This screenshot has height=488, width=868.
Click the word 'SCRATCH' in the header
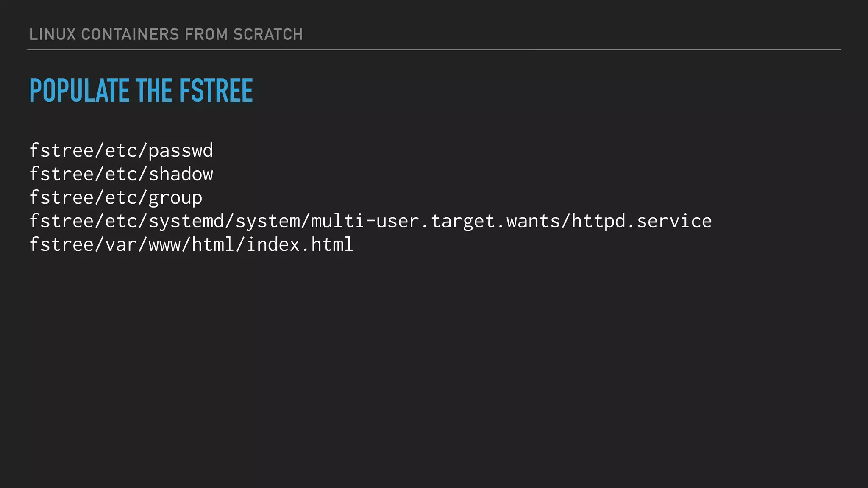pos(268,34)
